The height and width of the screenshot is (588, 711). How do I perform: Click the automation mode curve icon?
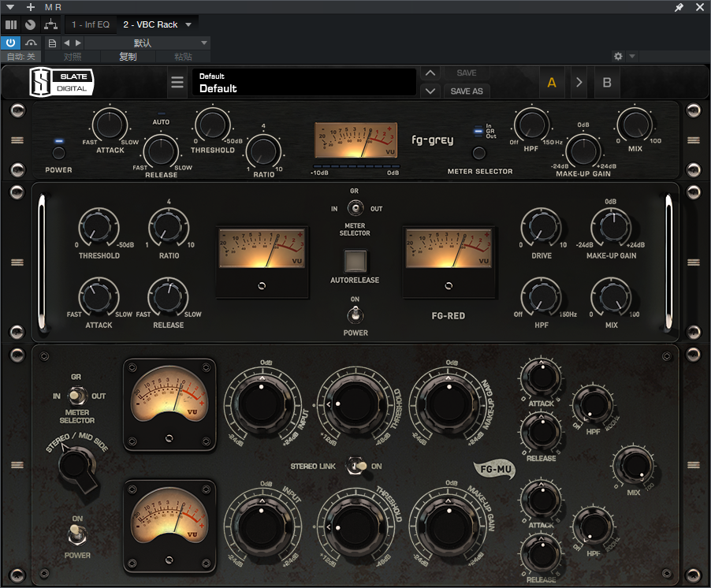tap(31, 43)
